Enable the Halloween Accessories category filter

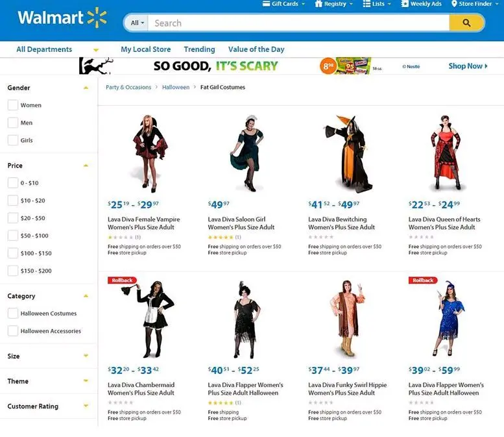(x=13, y=331)
